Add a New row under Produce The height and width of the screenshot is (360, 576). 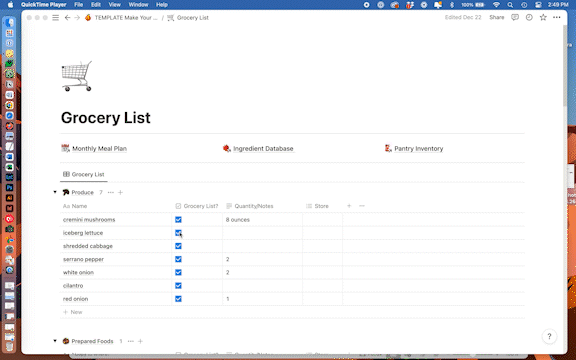73,312
